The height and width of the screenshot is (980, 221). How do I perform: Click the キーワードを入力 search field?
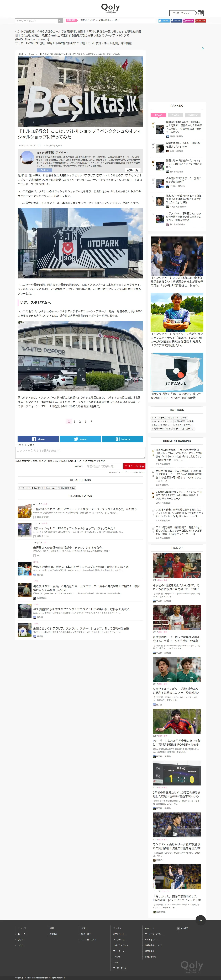[37, 20]
